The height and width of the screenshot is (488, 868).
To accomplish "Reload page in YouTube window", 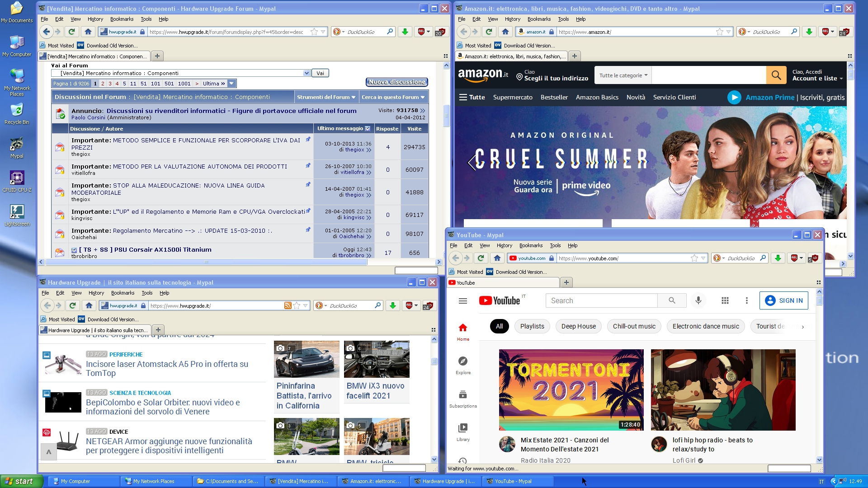I will (x=481, y=258).
